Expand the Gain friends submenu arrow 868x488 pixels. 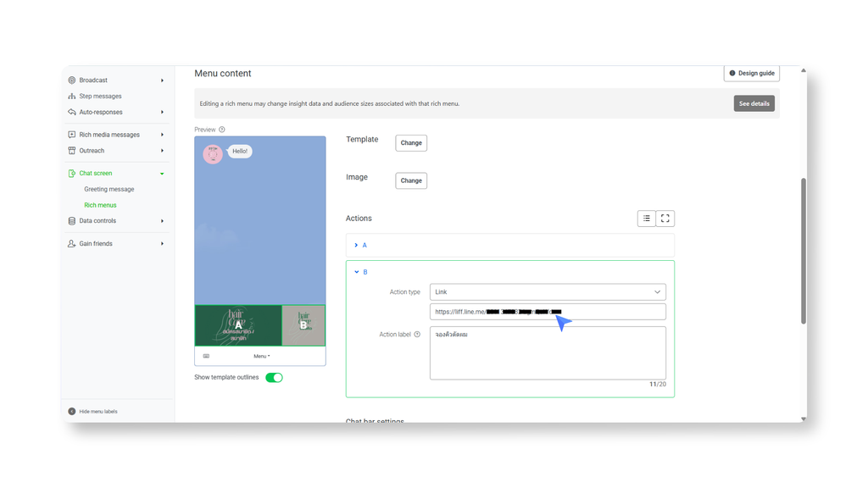(x=162, y=243)
